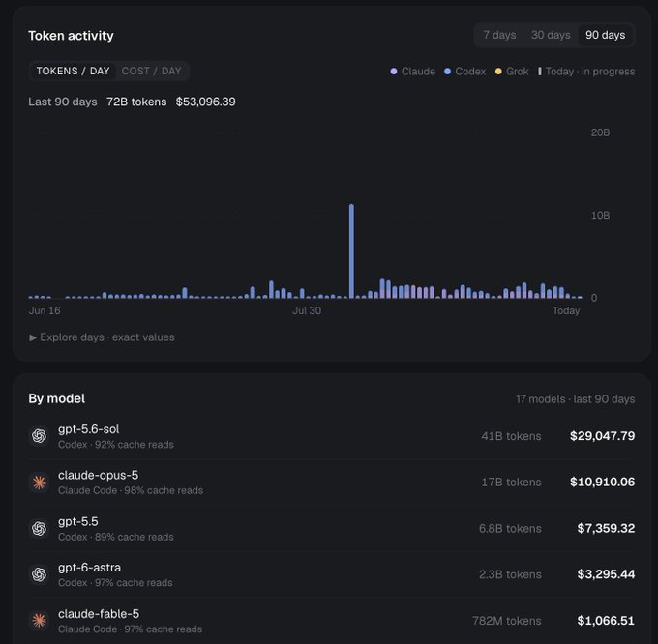Click the 782M tokens value

(x=507, y=621)
